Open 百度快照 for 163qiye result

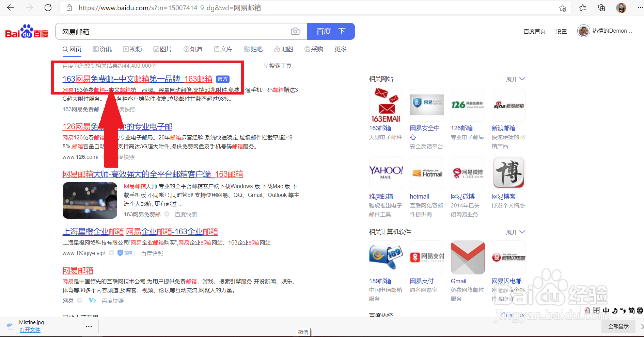[x=152, y=253]
